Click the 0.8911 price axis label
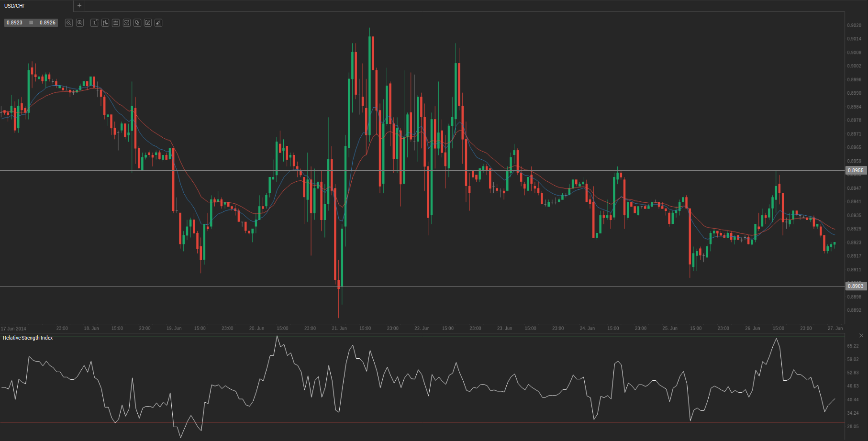The image size is (868, 441). point(854,270)
